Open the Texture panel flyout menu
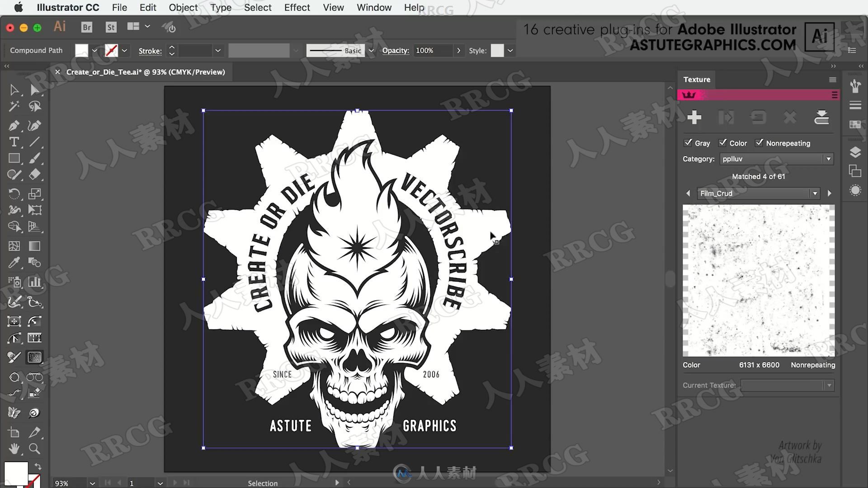 (x=832, y=80)
